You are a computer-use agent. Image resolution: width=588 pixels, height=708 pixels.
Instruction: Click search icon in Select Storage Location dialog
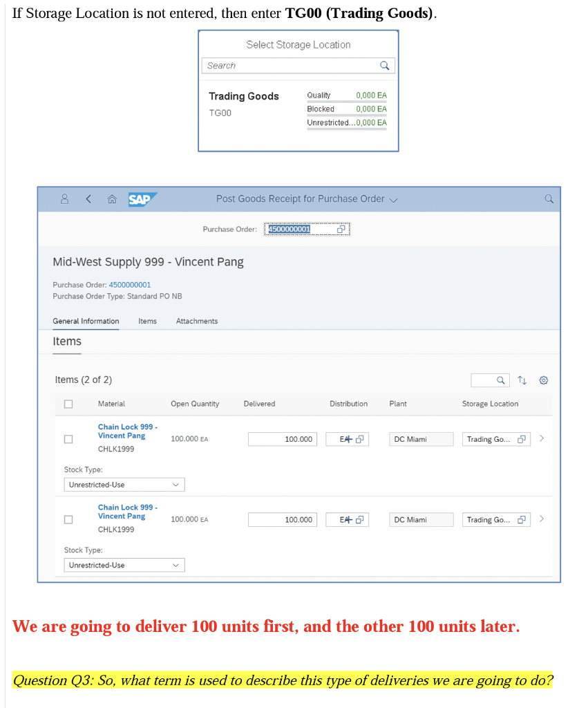click(384, 66)
